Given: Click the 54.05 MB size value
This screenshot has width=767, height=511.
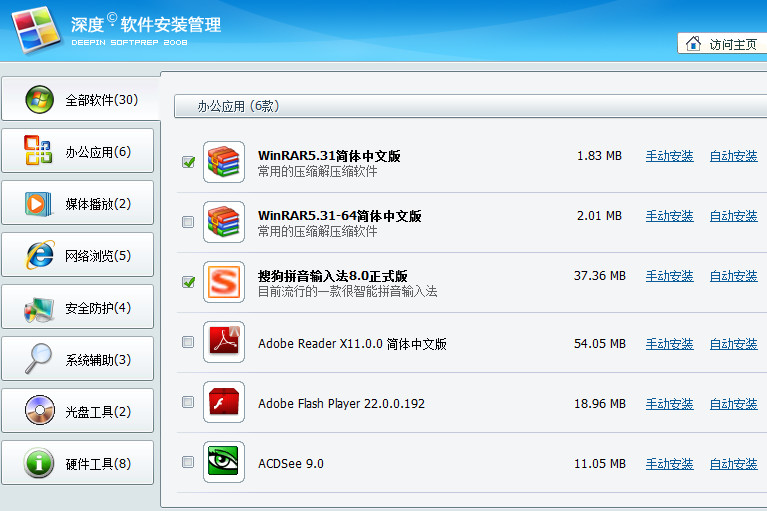Looking at the screenshot, I should click(x=600, y=344).
